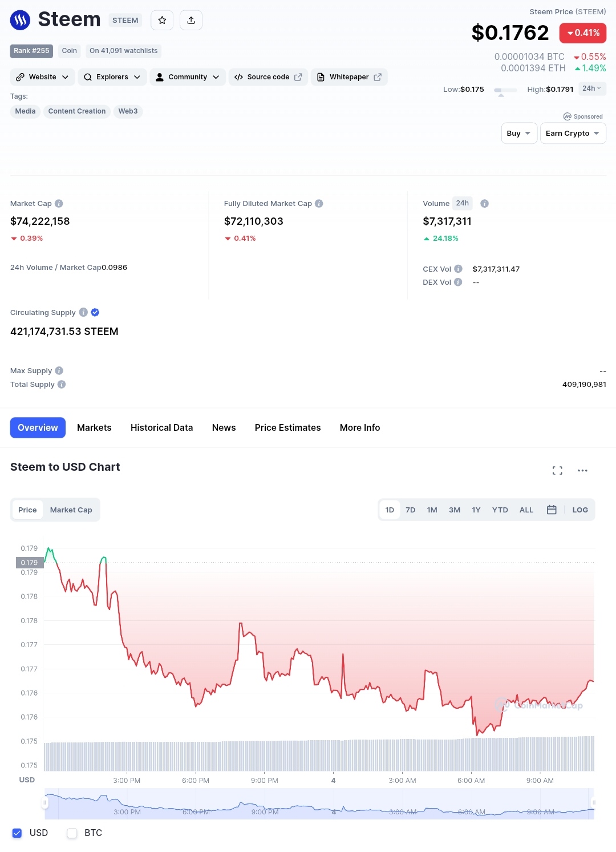
Task: Click On 41,091 watchlists badge
Action: point(124,51)
